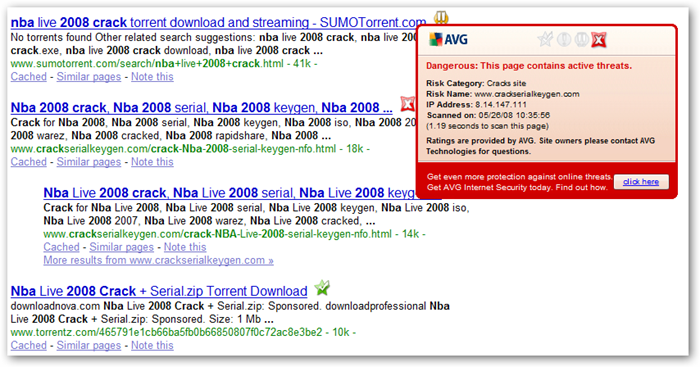Open Cached link under the torrentz.com result
Image resolution: width=700 pixels, height=367 pixels.
(29, 346)
